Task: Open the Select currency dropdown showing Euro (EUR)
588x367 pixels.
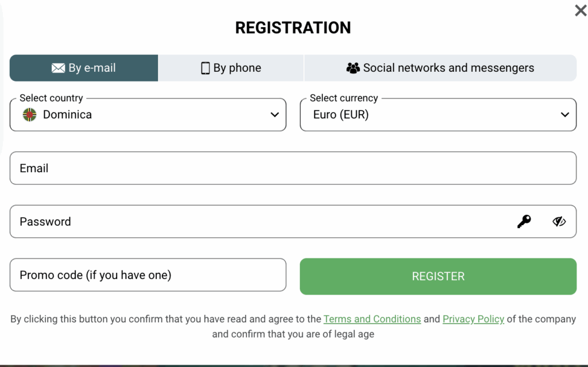Action: 438,114
